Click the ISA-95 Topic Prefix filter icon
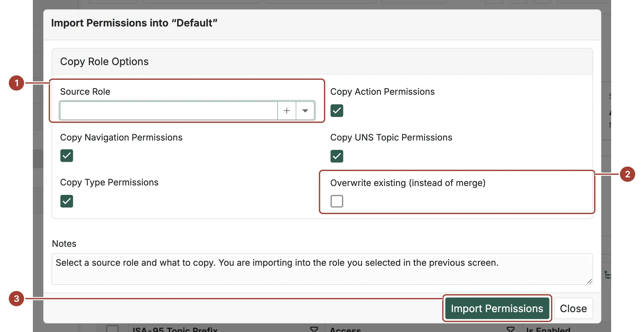The width and height of the screenshot is (644, 332). [314, 329]
